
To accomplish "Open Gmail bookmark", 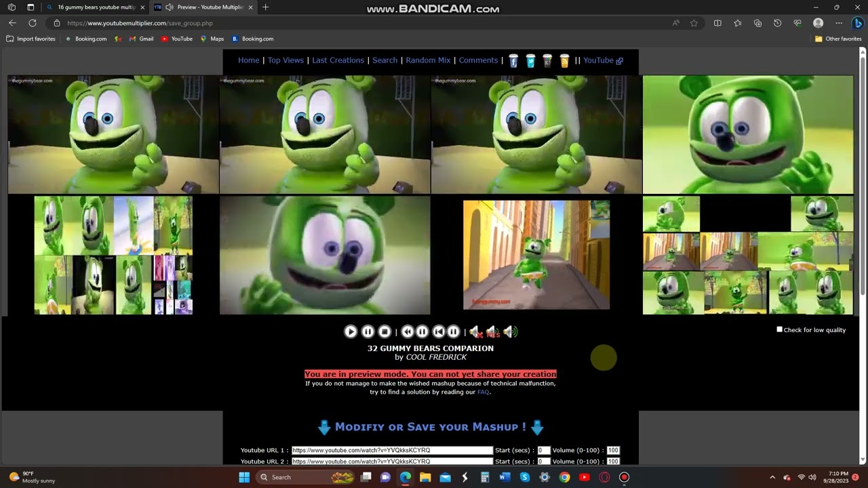I will click(142, 39).
